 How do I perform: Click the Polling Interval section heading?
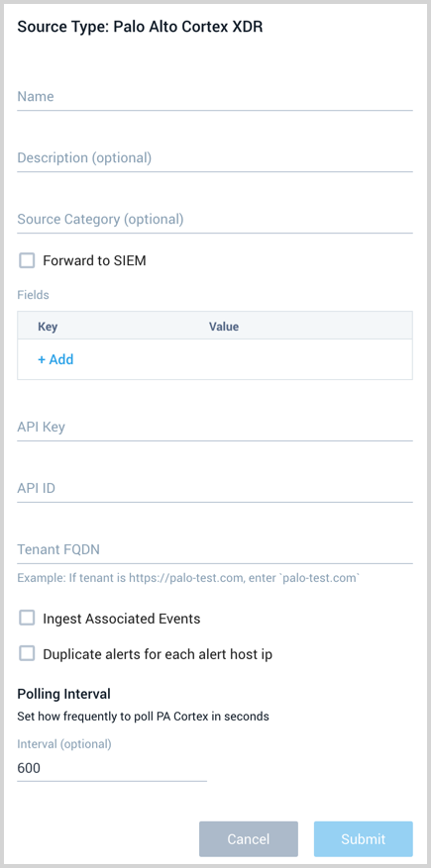[63, 694]
